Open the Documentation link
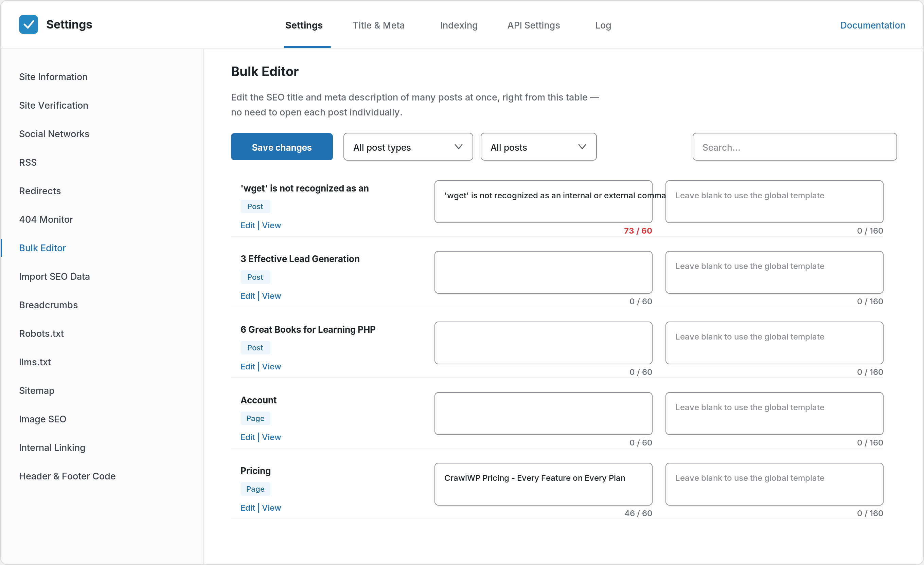The width and height of the screenshot is (924, 565). [873, 25]
